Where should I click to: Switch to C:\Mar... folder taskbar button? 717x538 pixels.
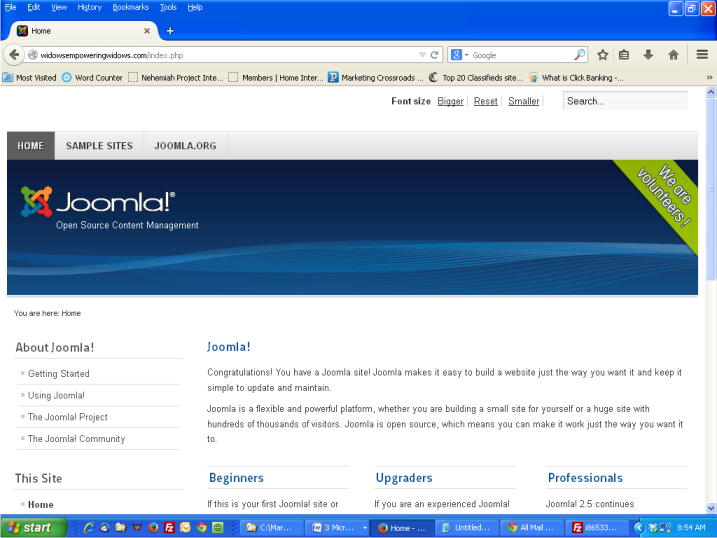[271, 527]
